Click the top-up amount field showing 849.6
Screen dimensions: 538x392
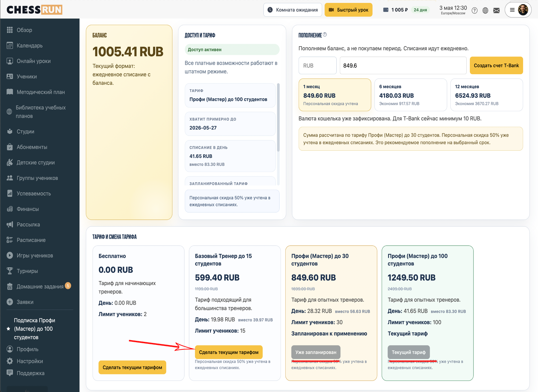tap(403, 66)
